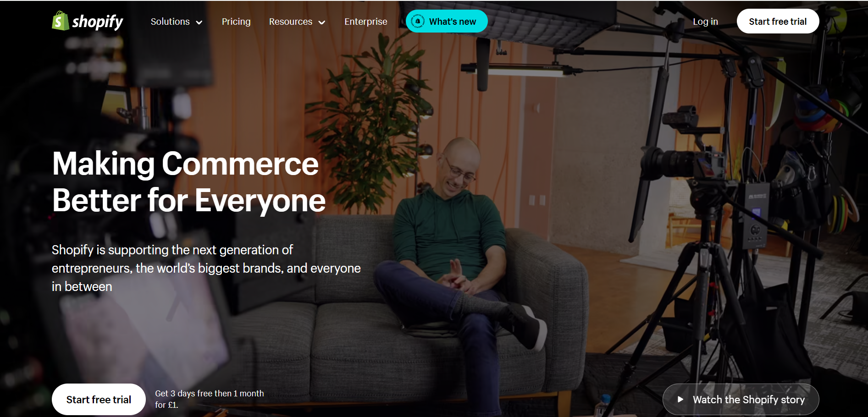Select Enterprise in the navigation bar
Viewport: 868px width, 417px height.
(x=365, y=21)
